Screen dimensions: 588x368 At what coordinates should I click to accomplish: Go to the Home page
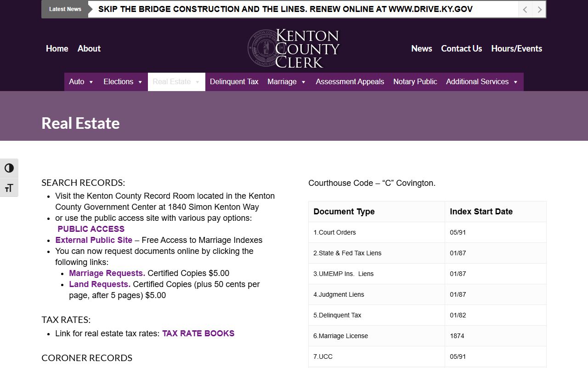click(x=57, y=48)
